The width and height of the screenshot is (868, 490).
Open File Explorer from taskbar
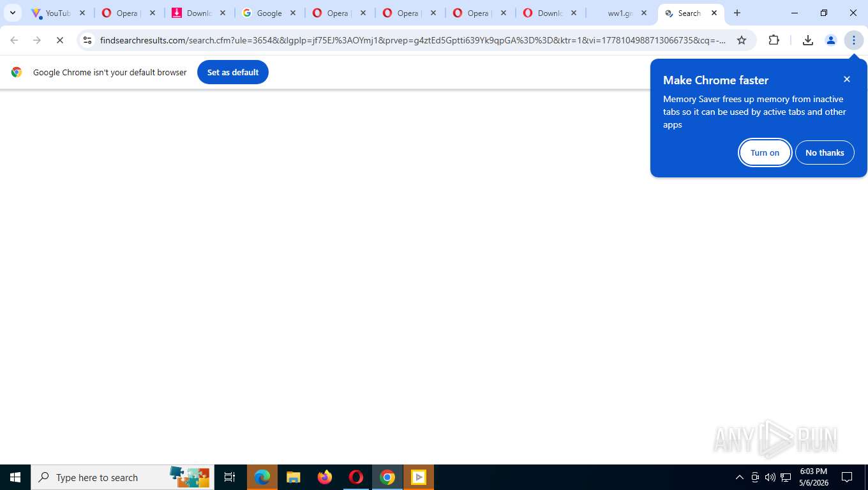click(294, 477)
